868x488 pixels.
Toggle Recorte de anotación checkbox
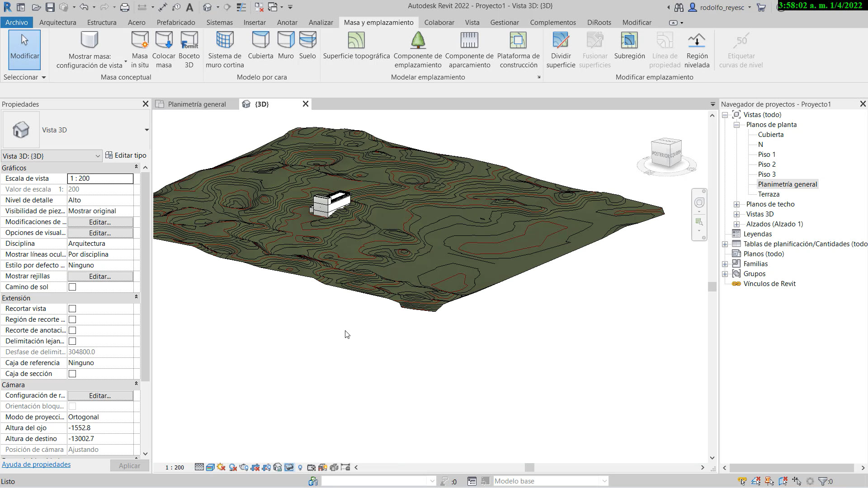coord(72,330)
